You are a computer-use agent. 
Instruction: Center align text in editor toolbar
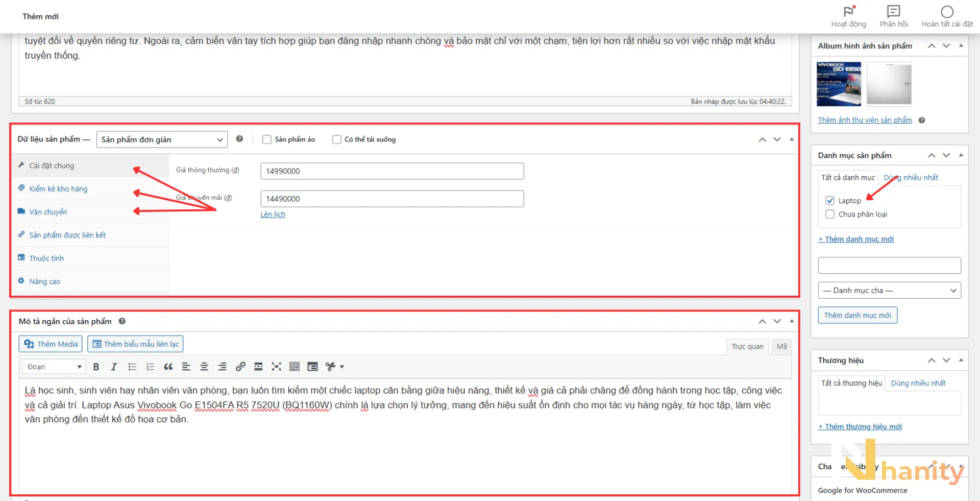click(x=204, y=367)
